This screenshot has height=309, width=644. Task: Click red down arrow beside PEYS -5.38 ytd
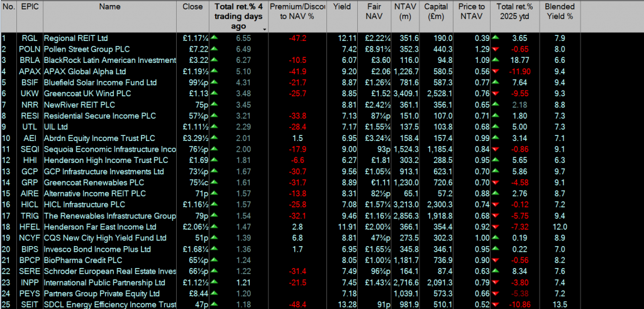tap(496, 293)
